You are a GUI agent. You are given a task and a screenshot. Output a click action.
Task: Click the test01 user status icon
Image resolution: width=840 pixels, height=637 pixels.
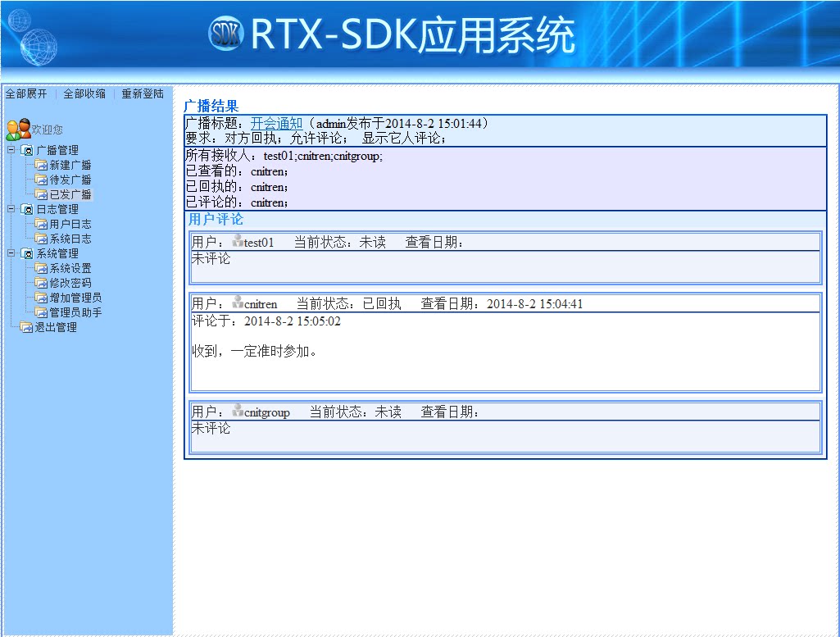click(x=238, y=241)
